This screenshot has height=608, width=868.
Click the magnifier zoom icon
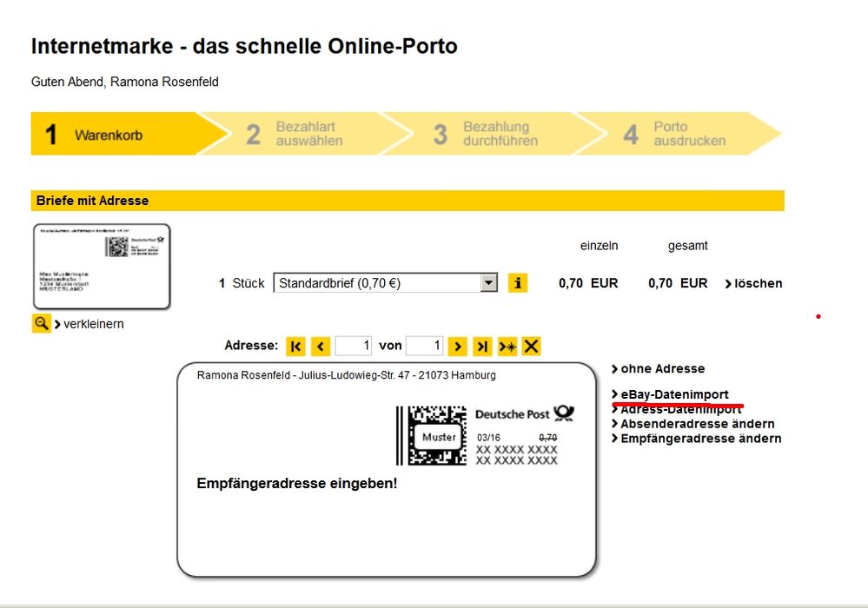click(x=41, y=324)
